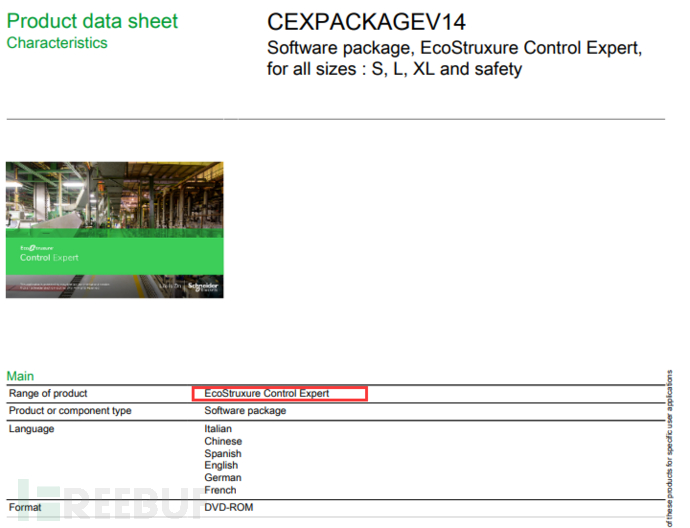
Task: Select 'French' in the language list
Action: coord(220,490)
